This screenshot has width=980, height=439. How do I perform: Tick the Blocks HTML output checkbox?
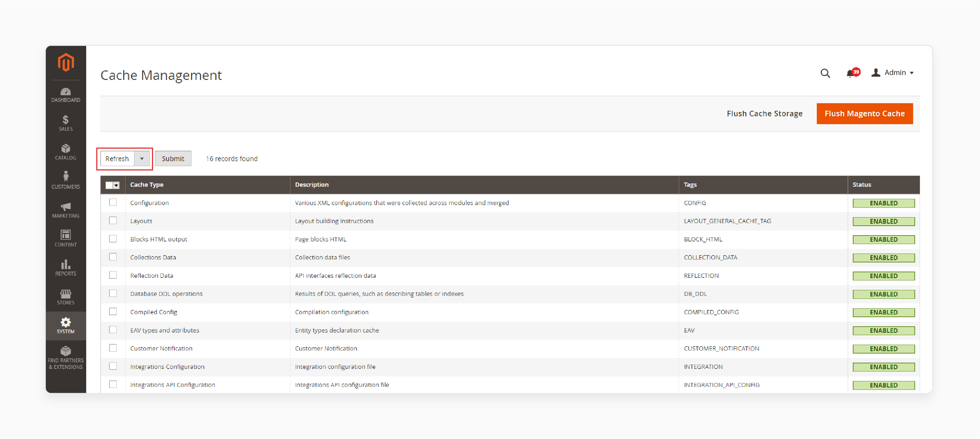pos(113,239)
